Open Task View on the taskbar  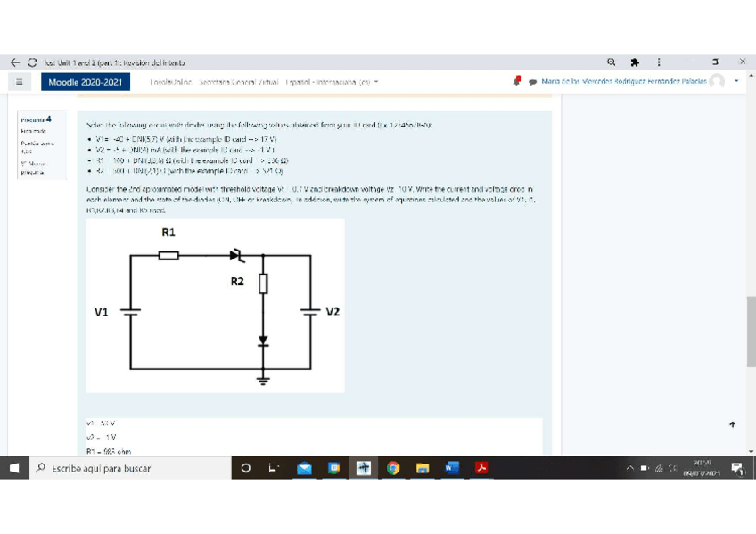click(274, 468)
